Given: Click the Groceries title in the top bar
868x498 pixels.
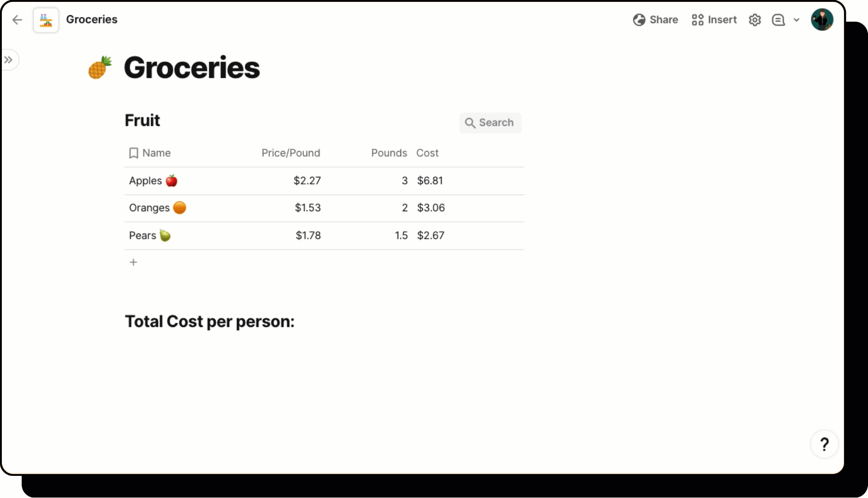Looking at the screenshot, I should tap(92, 19).
